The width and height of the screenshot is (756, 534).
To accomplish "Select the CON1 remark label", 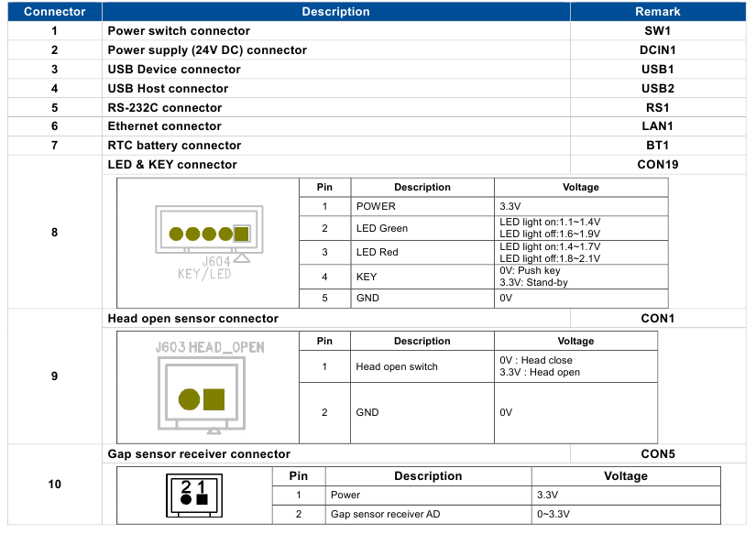I will pos(658,318).
